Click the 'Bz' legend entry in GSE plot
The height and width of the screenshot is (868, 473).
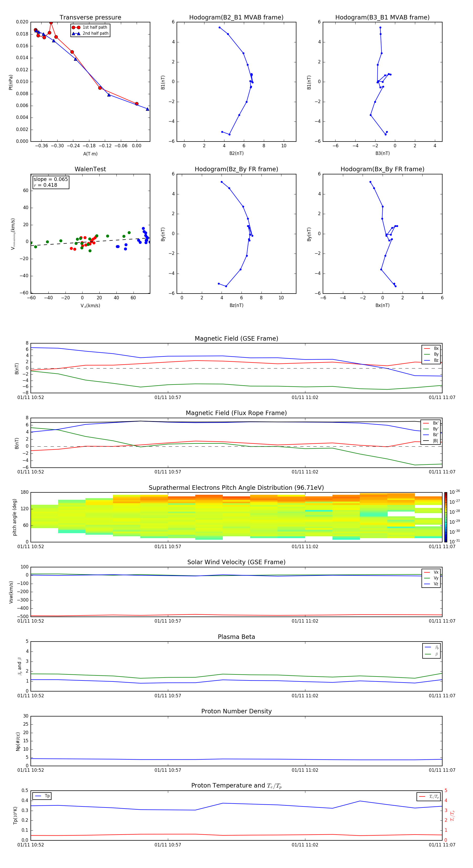[431, 361]
